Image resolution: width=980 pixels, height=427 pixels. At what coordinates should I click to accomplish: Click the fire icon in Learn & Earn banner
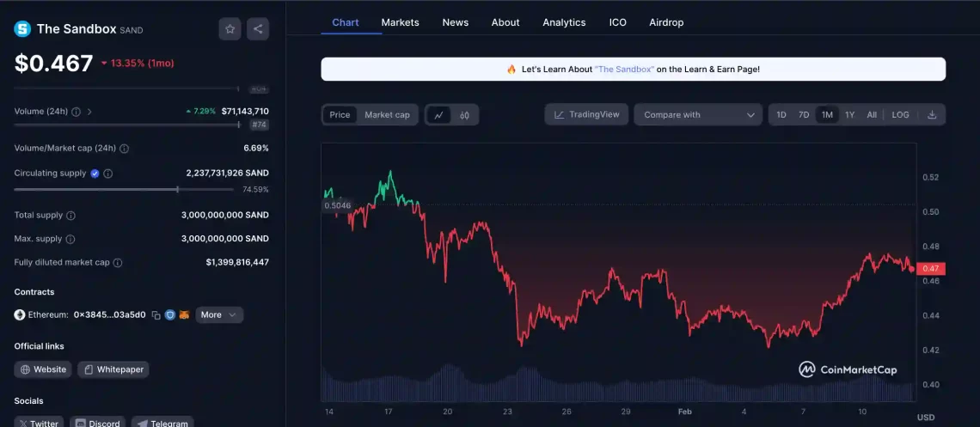click(x=511, y=70)
